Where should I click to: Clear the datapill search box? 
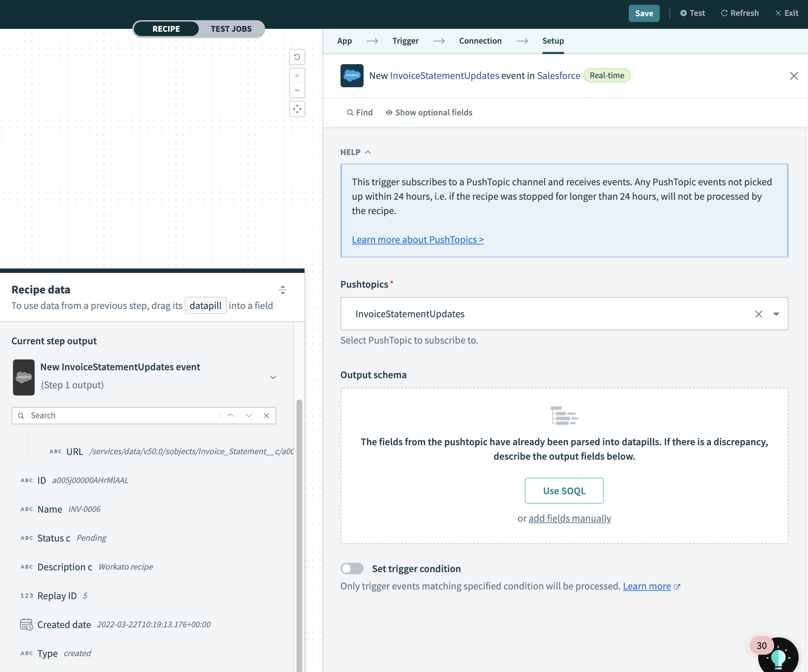click(x=266, y=415)
